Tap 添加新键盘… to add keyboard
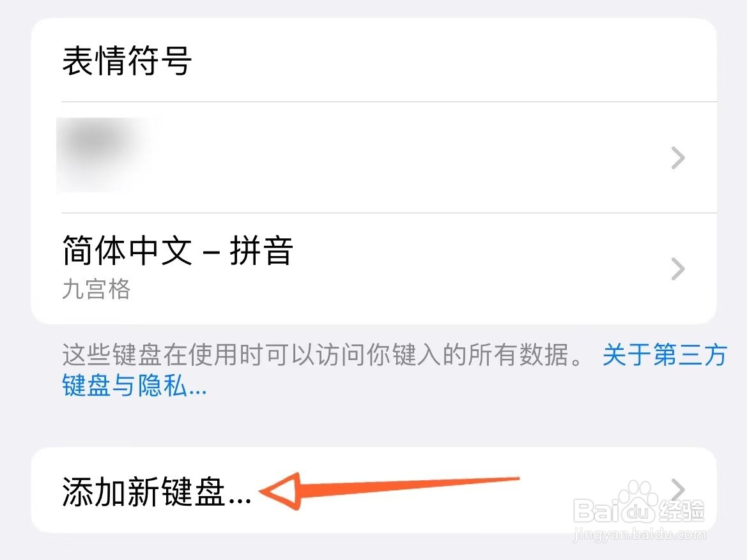The width and height of the screenshot is (747, 560). tap(374, 490)
